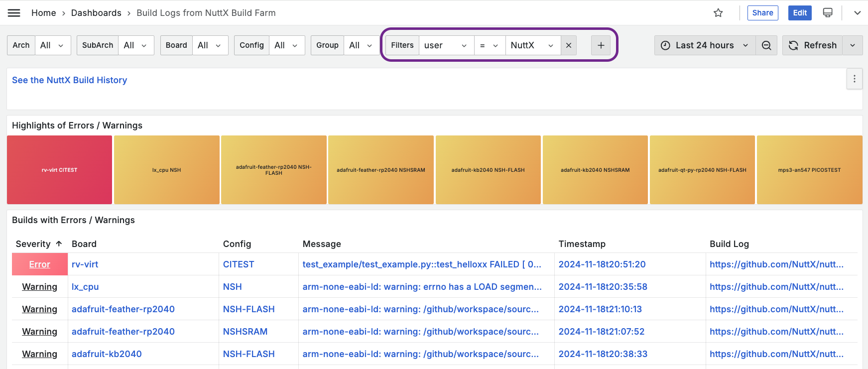
Task: Go to Home breadcrumb
Action: click(44, 13)
